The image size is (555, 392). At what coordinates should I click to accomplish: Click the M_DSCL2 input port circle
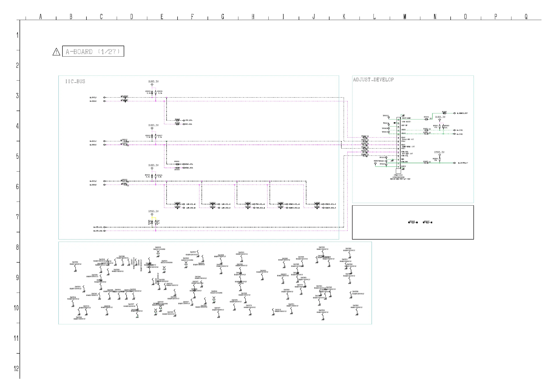[104, 181]
